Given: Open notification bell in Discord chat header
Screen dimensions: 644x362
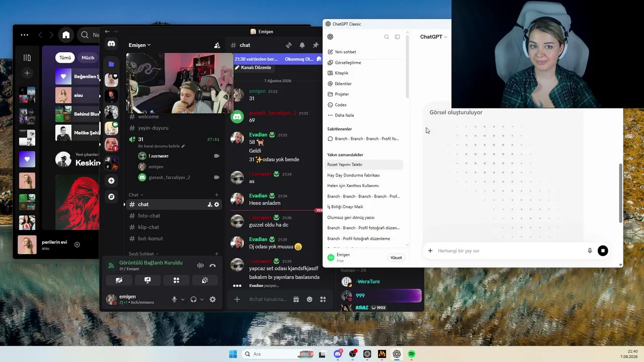Looking at the screenshot, I should [302, 45].
